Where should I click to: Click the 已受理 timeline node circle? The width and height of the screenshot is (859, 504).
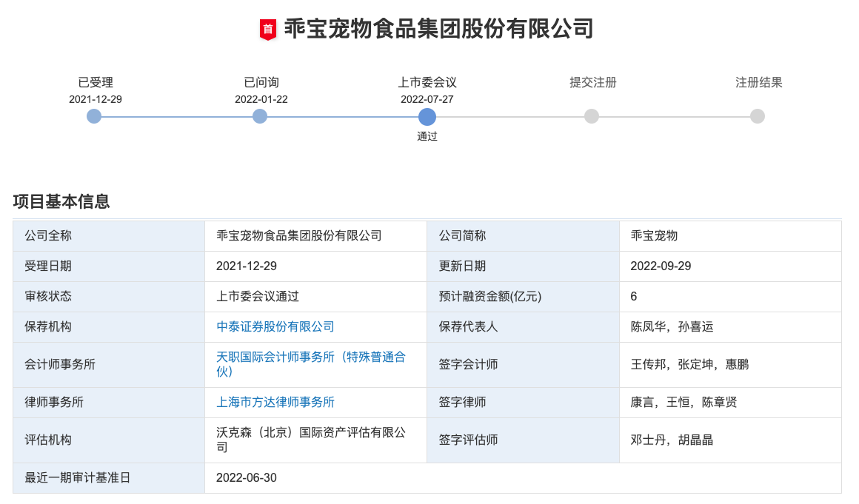[x=94, y=116]
